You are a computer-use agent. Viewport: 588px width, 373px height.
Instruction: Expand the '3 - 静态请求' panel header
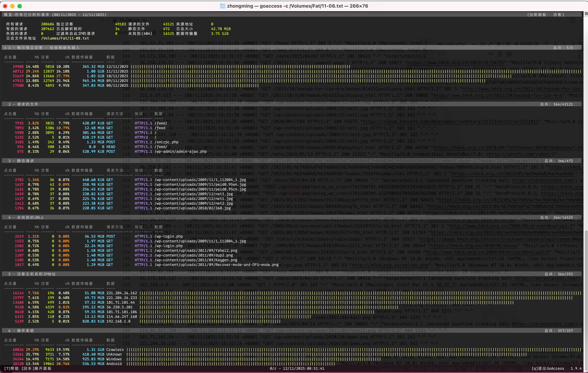[21, 161]
